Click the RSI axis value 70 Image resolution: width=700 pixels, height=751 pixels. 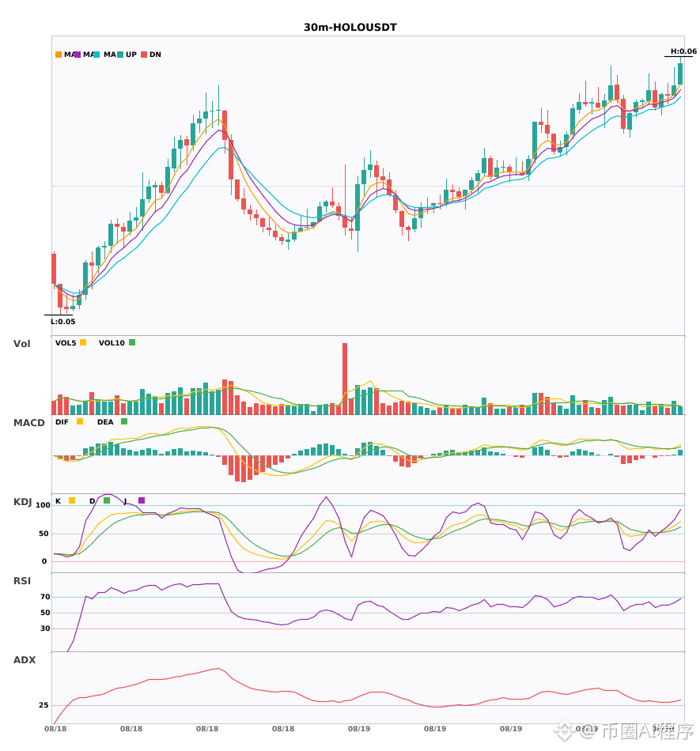pyautogui.click(x=45, y=597)
